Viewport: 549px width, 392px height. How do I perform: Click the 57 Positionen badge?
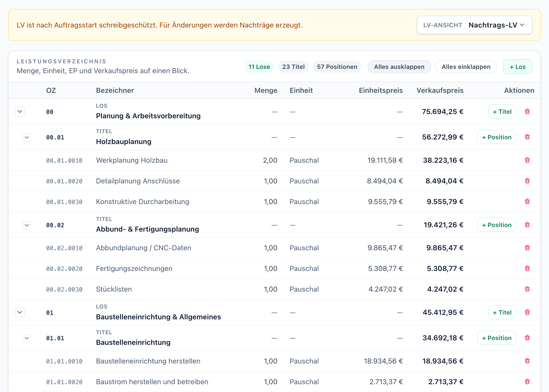tap(337, 67)
